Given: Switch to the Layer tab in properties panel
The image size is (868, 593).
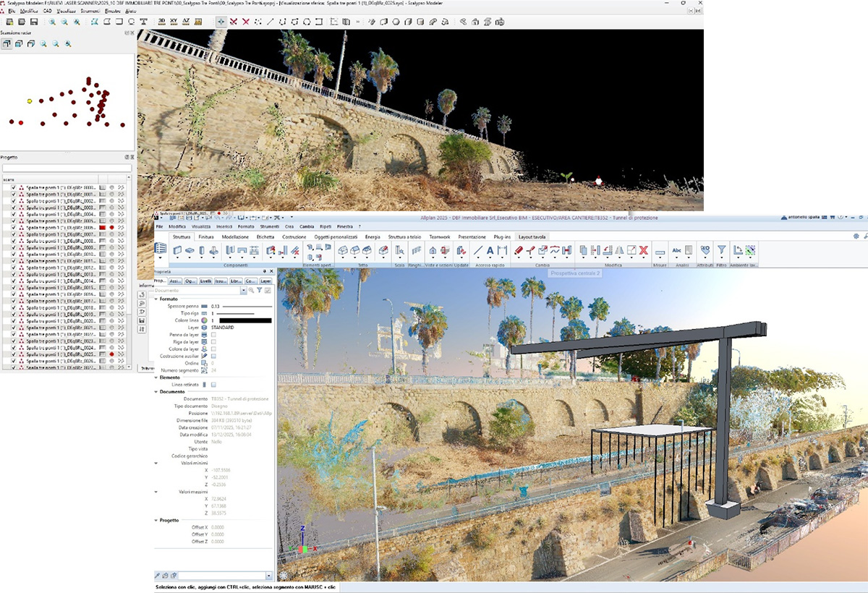Looking at the screenshot, I should point(266,281).
